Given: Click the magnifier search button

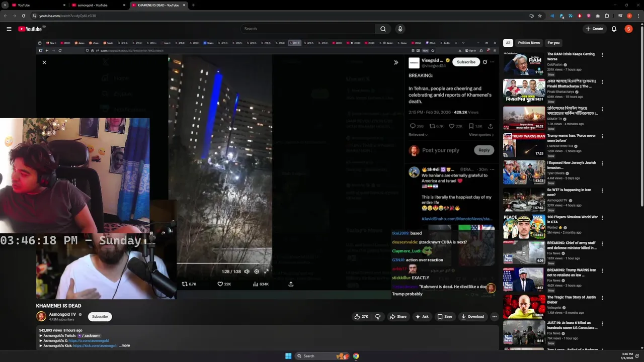Looking at the screenshot, I should (383, 29).
